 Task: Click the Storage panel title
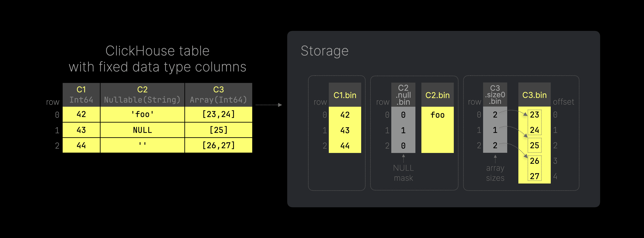pyautogui.click(x=324, y=51)
